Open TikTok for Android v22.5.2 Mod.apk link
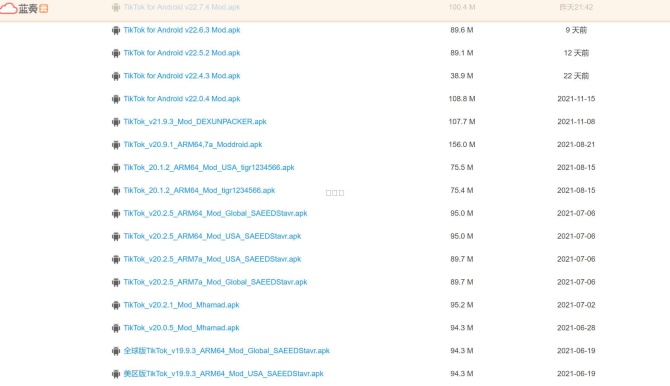 click(182, 53)
